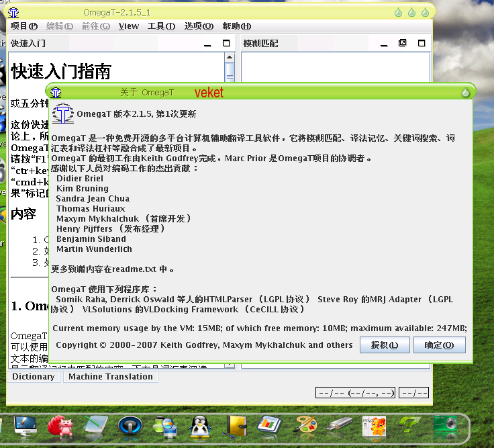Screen dimensions: 494x448
Task: Click the OmegaT logo in the main title bar
Action: [13, 13]
